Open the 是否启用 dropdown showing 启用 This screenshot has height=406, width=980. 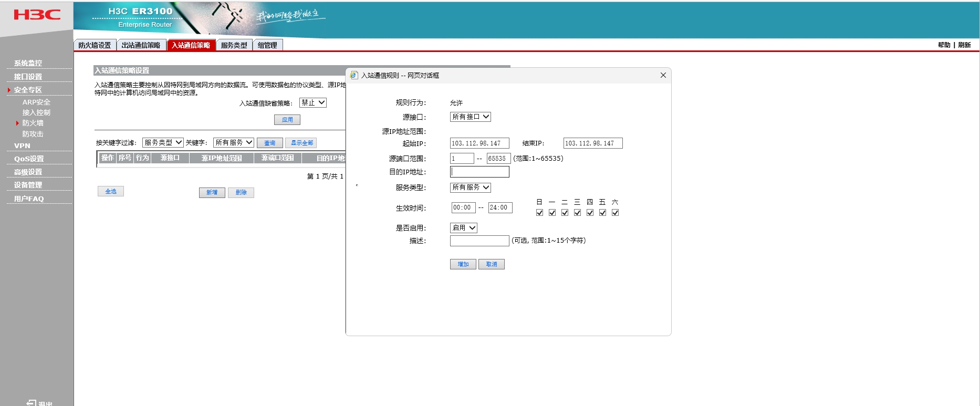tap(464, 228)
